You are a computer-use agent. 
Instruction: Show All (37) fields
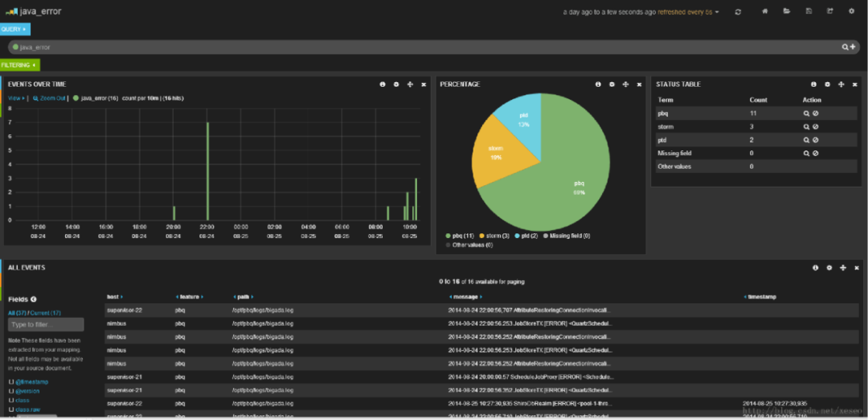click(x=17, y=313)
